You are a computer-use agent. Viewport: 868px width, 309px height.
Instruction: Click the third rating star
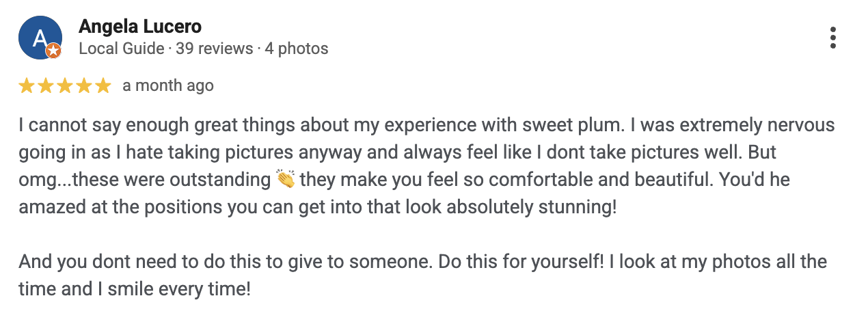[x=65, y=85]
